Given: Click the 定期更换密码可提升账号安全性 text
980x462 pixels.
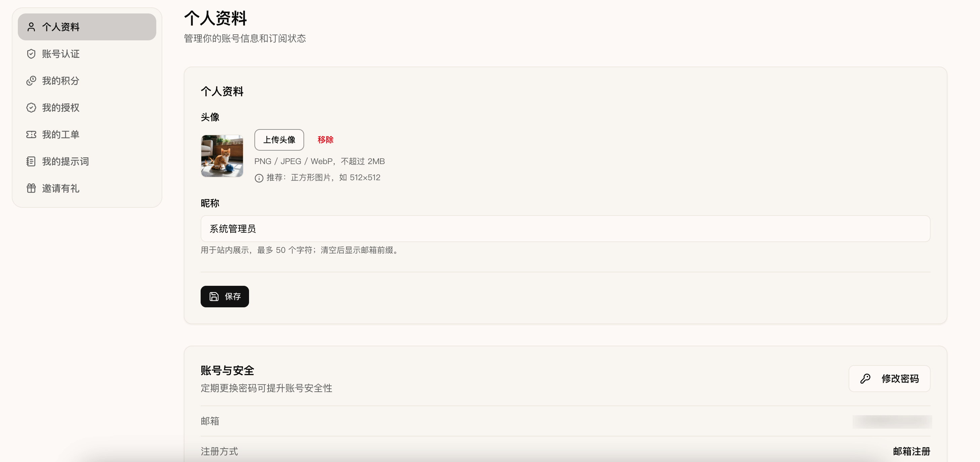Looking at the screenshot, I should click(266, 388).
